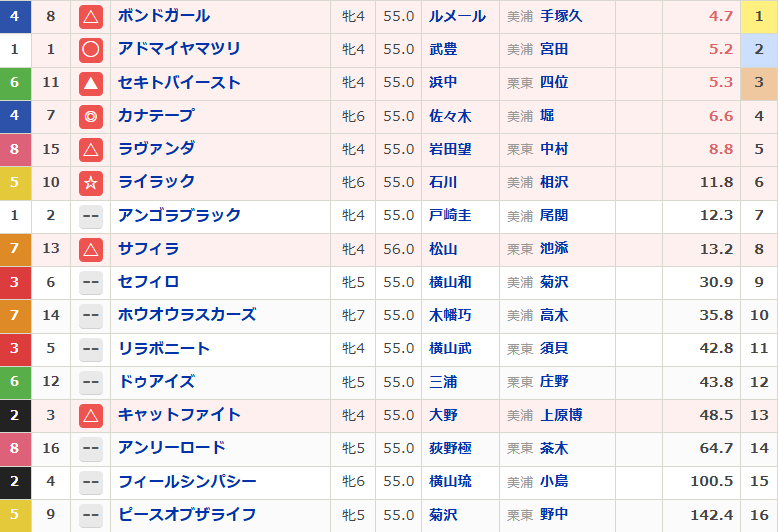
Task: Open trainer 須貝's page
Action: [553, 348]
